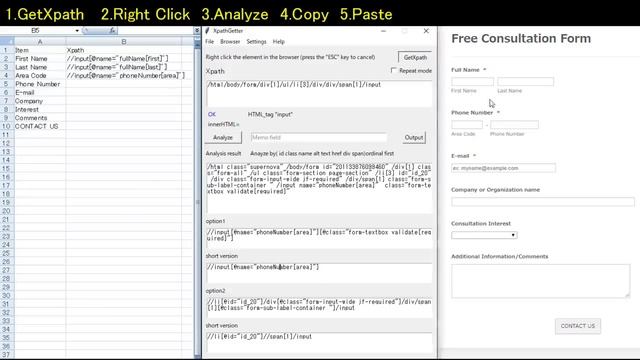Select the 'Xpath' header cell in Excel
Image resolution: width=640 pixels, height=360 pixels.
(124, 50)
